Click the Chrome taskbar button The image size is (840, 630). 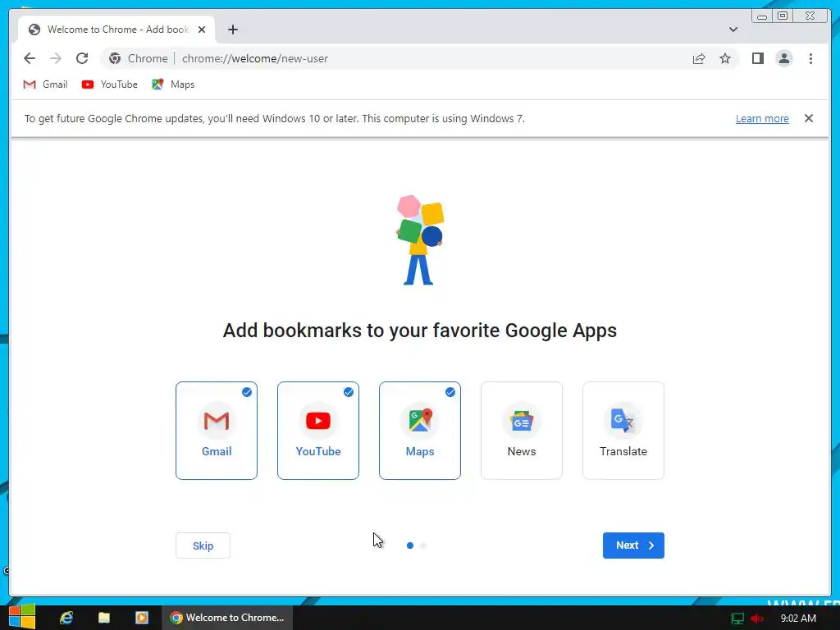click(227, 618)
